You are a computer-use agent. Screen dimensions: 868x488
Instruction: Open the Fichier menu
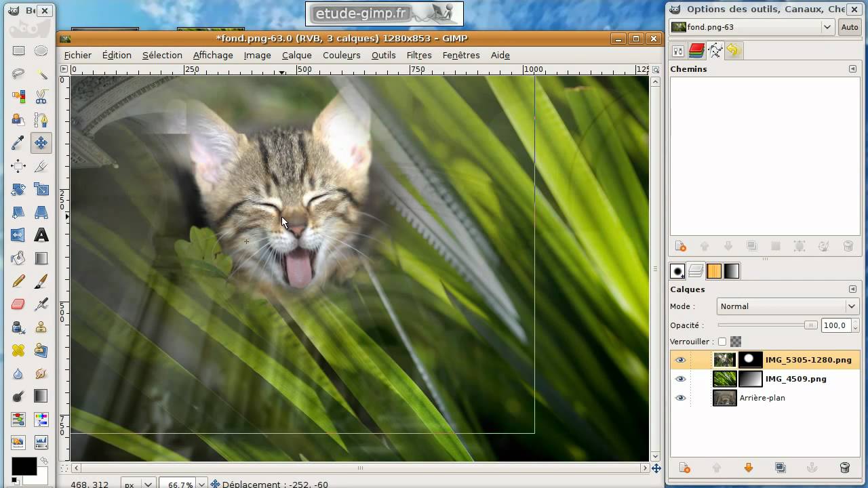[78, 55]
